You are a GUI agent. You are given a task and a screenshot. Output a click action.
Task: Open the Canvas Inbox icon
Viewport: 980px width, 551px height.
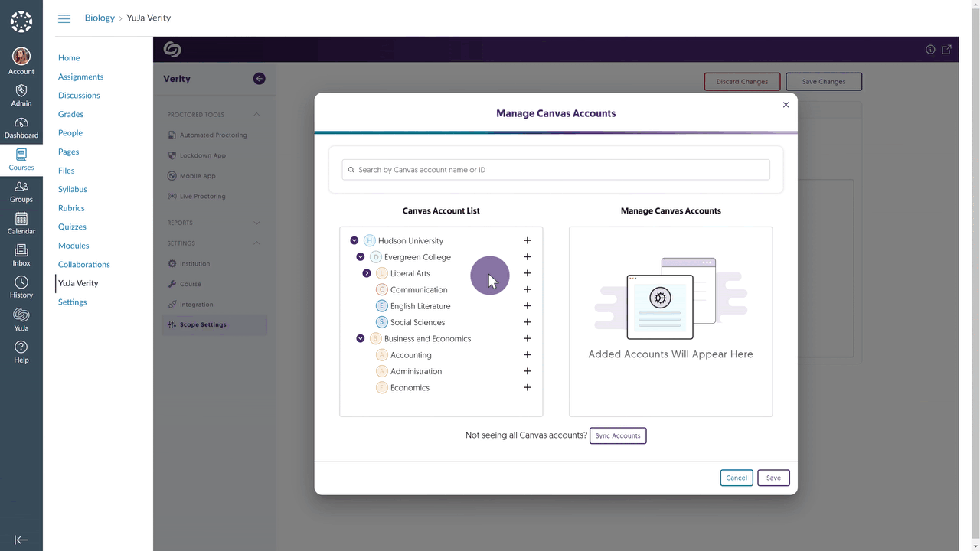(x=21, y=251)
